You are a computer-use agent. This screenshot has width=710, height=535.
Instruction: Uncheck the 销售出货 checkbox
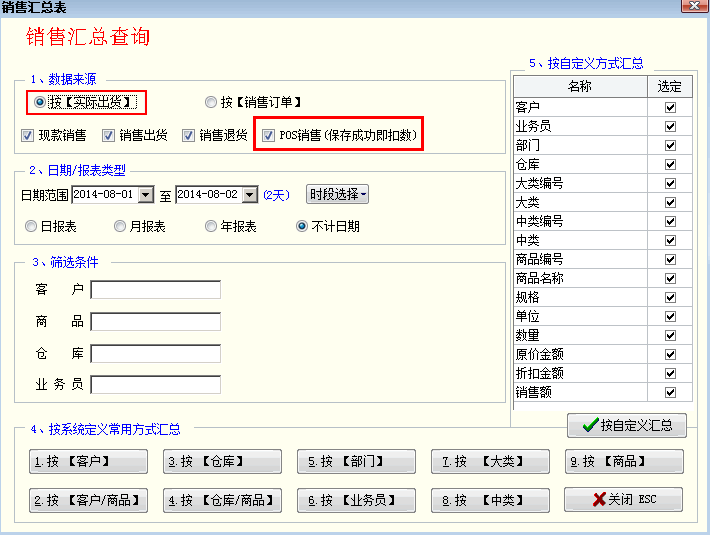point(108,135)
